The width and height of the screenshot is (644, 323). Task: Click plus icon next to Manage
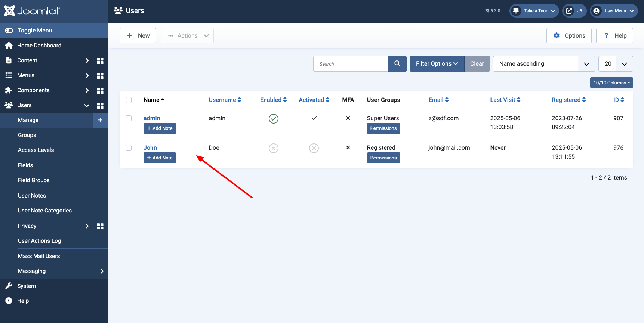100,120
